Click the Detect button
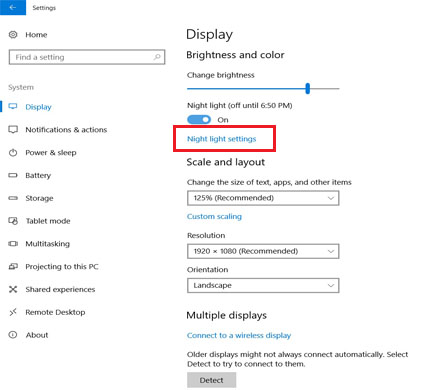This screenshot has width=440, height=390. [x=212, y=380]
